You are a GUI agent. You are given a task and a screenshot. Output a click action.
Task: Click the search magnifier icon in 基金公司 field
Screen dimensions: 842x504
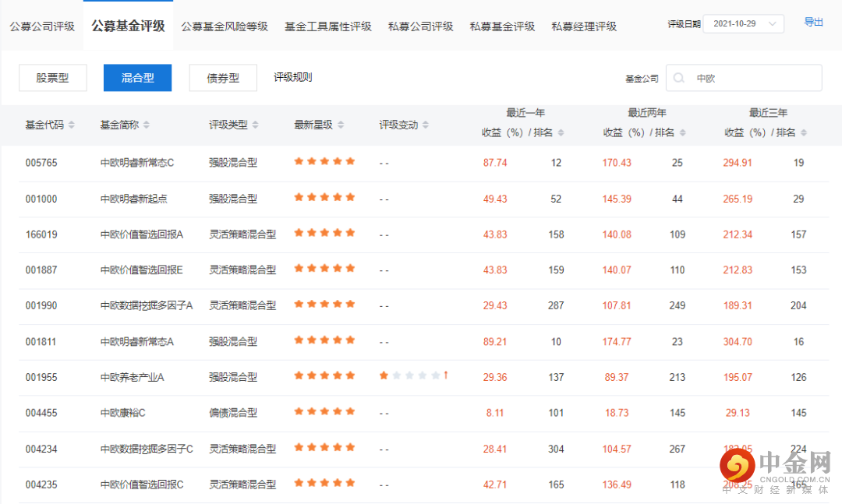[679, 79]
